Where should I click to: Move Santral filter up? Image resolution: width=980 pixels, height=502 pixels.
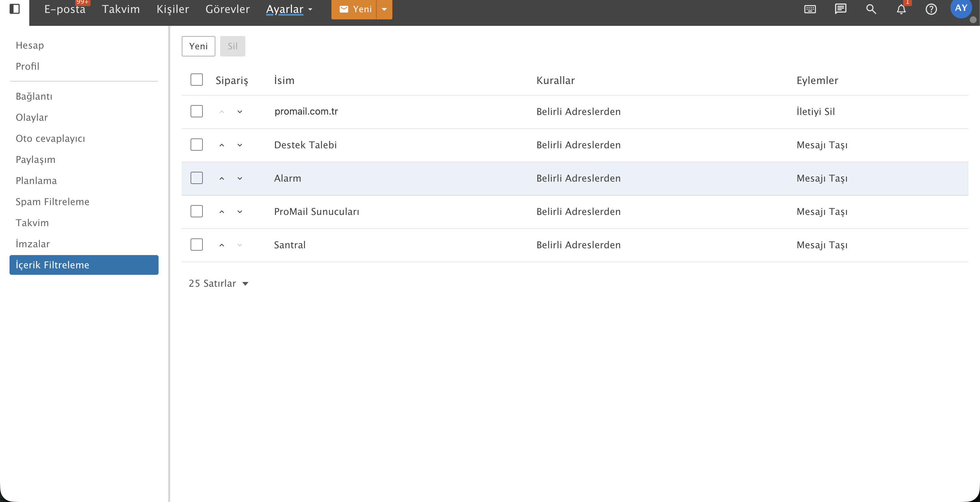tap(222, 245)
